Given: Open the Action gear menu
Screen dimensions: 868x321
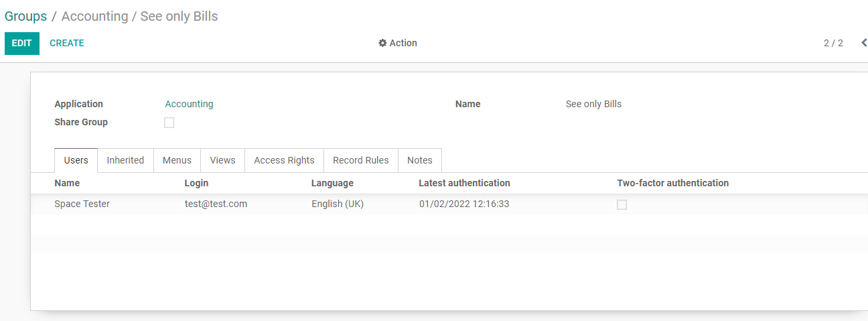Looking at the screenshot, I should pos(398,43).
